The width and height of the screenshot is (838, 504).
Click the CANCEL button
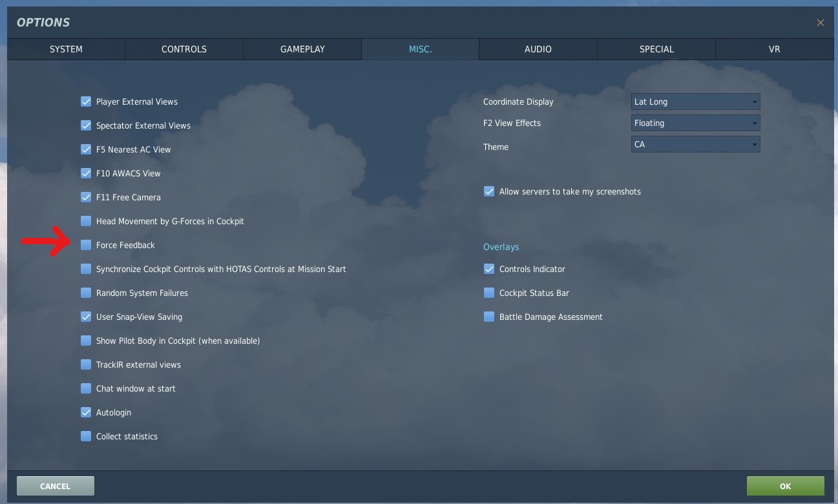[56, 486]
